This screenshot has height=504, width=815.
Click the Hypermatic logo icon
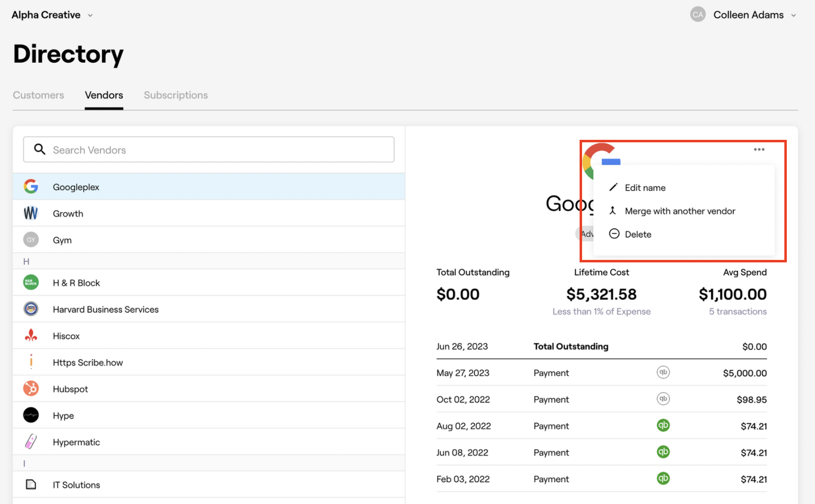31,442
